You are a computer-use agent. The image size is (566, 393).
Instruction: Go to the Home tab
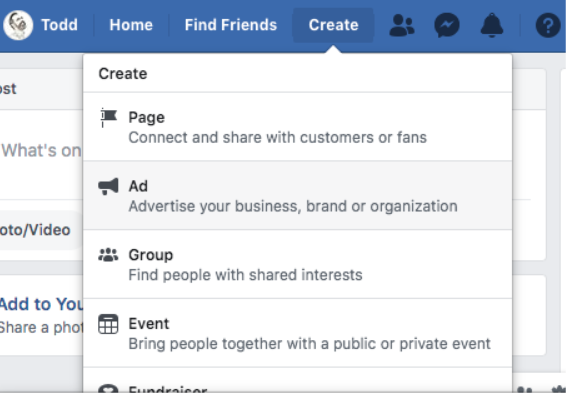[131, 25]
